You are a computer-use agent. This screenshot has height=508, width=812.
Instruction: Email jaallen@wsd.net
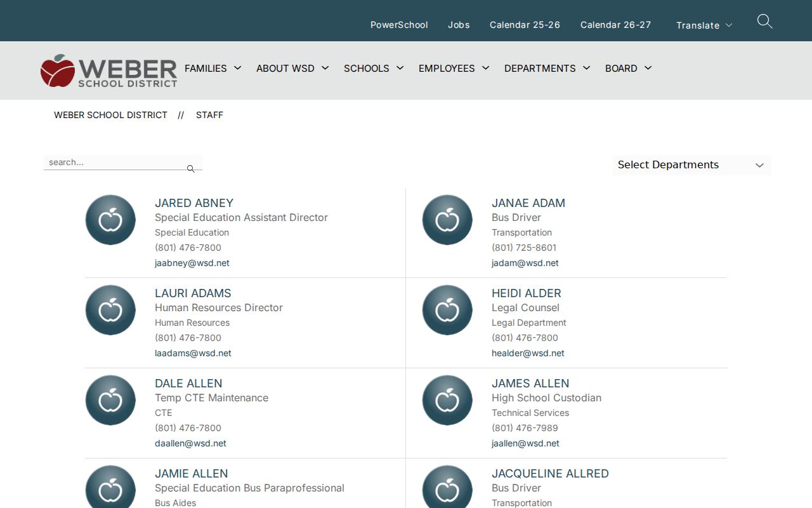point(525,443)
